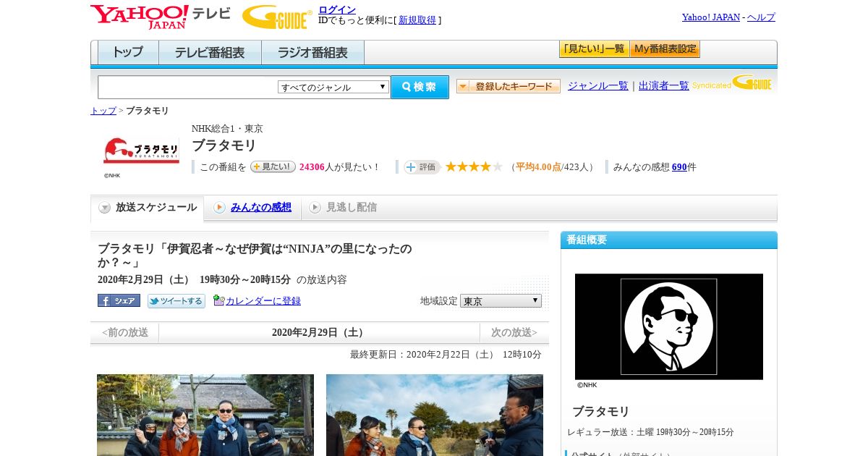Screen dimensions: 868x456
Task: Open the ヘルプ link
Action: (x=761, y=17)
